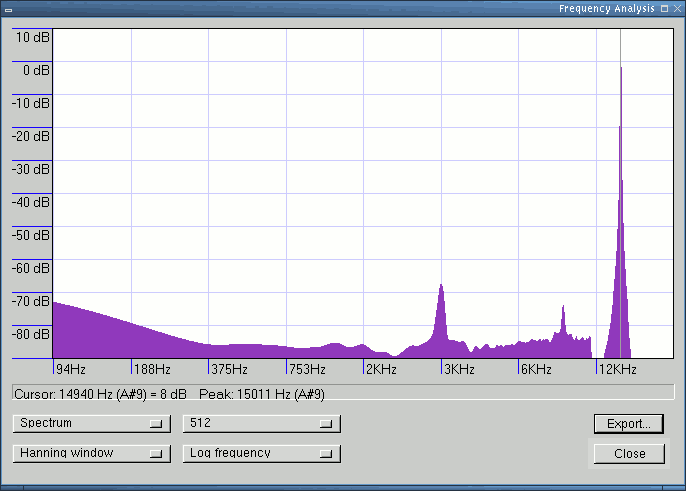Open the Spectrum algorithm dropdown
This screenshot has height=491, width=686.
[x=90, y=423]
